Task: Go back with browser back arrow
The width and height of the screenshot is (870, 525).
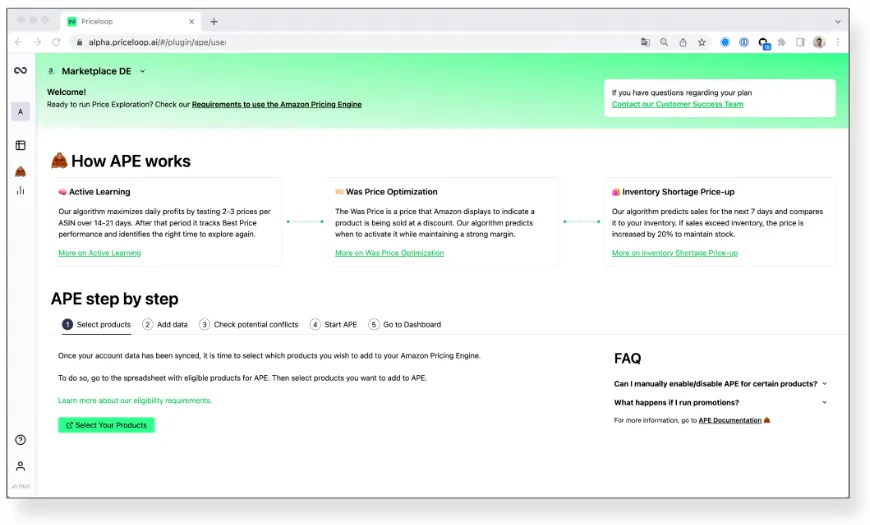Action: point(19,42)
